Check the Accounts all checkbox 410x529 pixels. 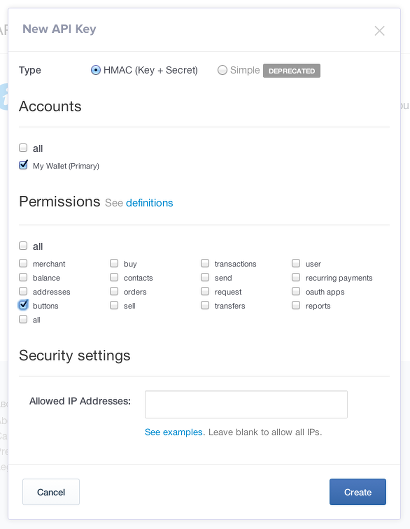pos(23,147)
